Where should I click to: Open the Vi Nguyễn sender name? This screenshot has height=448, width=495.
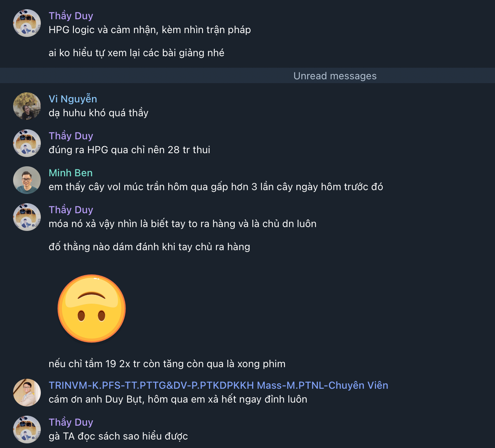click(73, 99)
